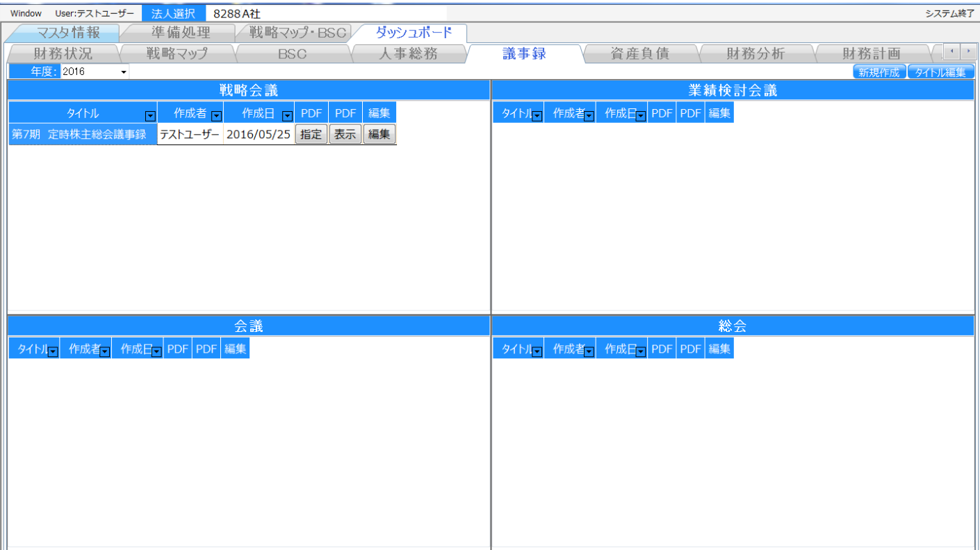Click the 作成者 filter arrow in 戦略会議
Image resolution: width=980 pixels, height=550 pixels.
pyautogui.click(x=216, y=116)
